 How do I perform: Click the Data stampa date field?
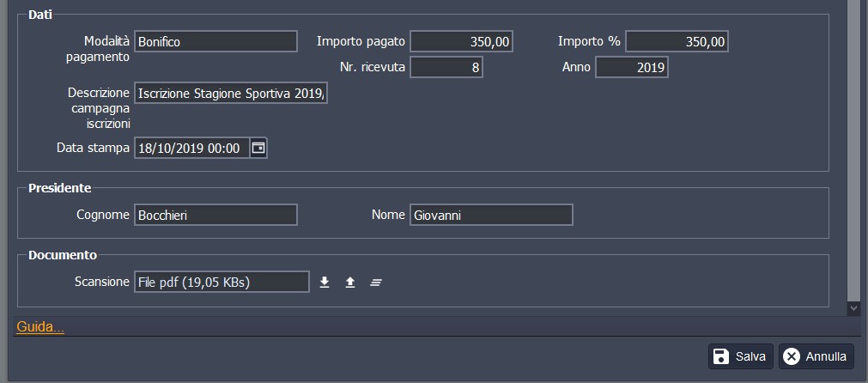pos(191,148)
